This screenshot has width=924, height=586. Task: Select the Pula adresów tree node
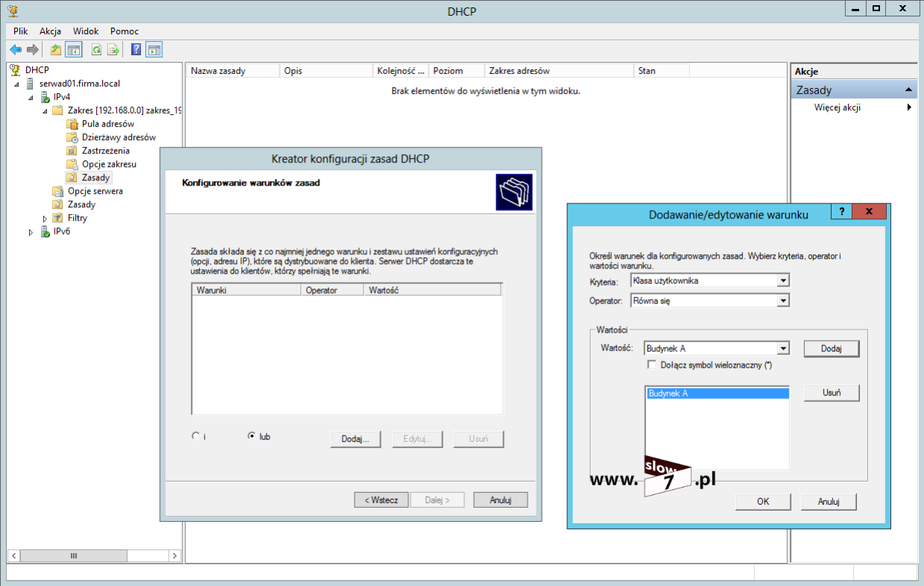point(107,124)
